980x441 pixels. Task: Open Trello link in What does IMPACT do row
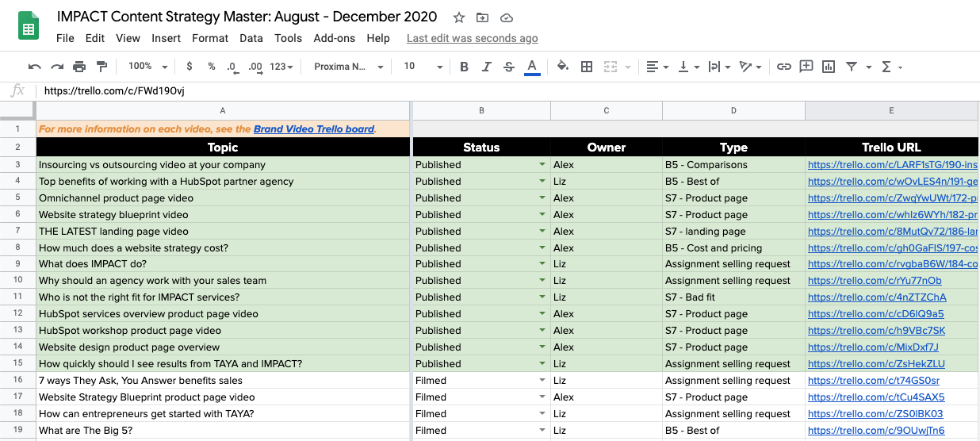pos(893,264)
